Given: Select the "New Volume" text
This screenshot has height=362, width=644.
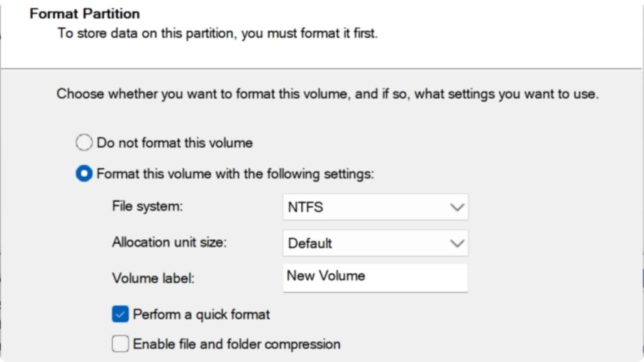Looking at the screenshot, I should pyautogui.click(x=326, y=276).
